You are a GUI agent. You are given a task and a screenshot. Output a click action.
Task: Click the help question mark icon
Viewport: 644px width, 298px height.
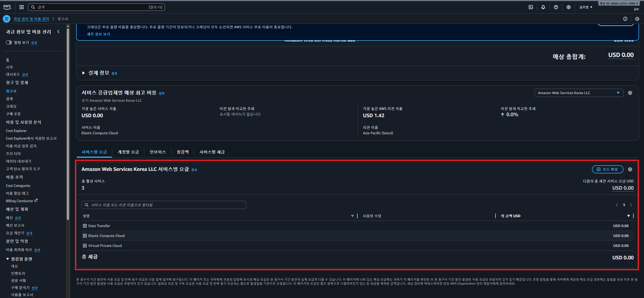(556, 7)
